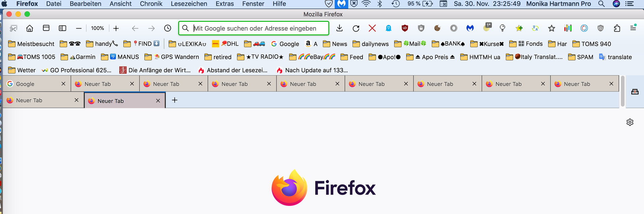The image size is (644, 214).
Task: Open the eBay bookmarks folder
Action: click(312, 57)
